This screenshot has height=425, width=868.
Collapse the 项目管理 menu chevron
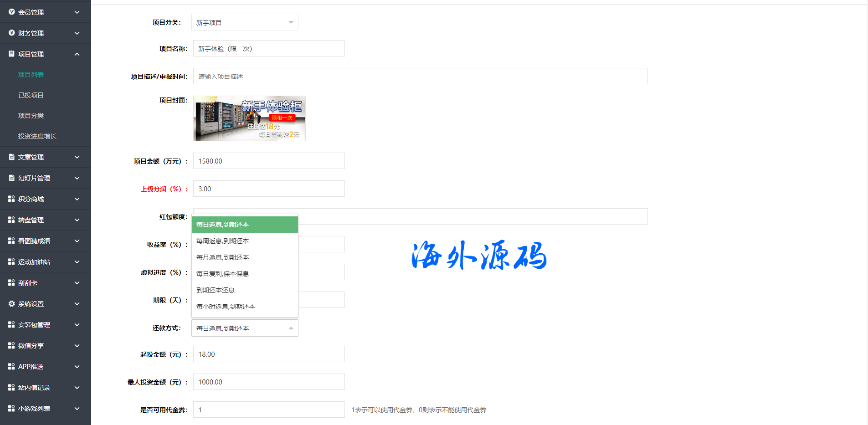coord(77,54)
